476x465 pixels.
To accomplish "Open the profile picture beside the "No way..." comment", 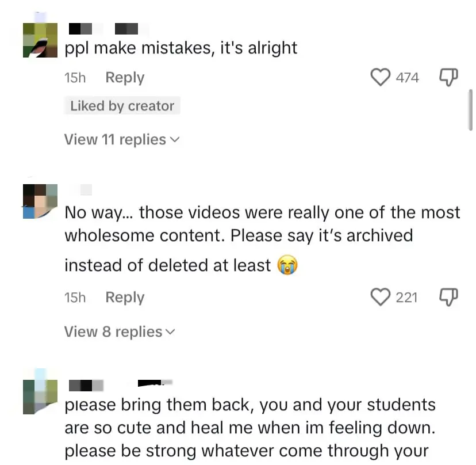I will coord(40,201).
